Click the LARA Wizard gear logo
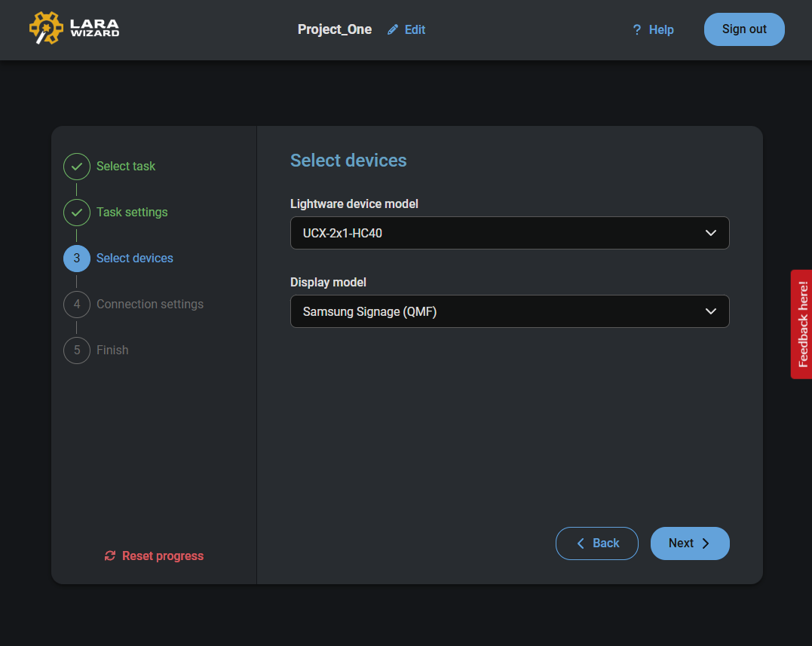 click(x=46, y=29)
